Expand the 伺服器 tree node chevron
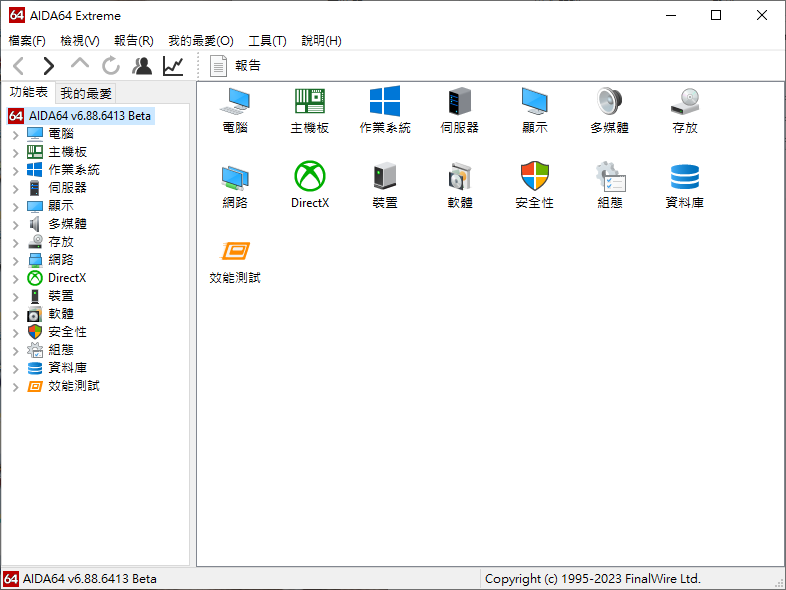The height and width of the screenshot is (590, 786). (16, 188)
